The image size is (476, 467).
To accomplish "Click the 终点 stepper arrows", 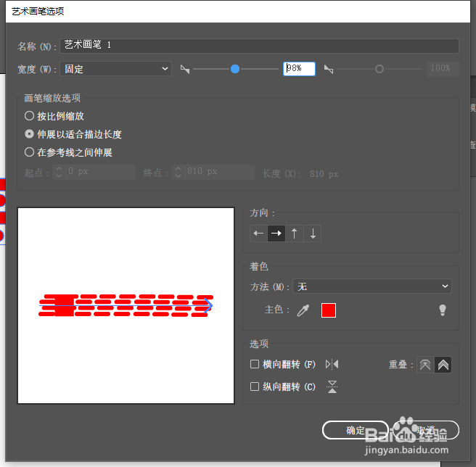I will click(x=178, y=172).
